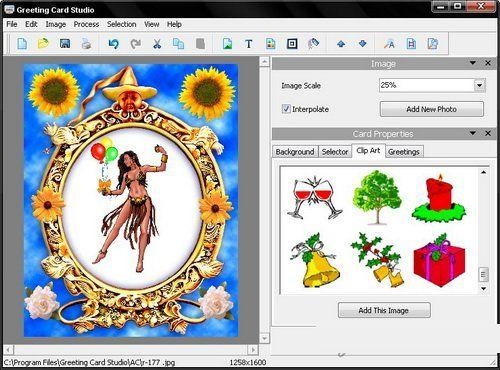Select the red candle clip art
The width and height of the screenshot is (500, 370).
point(439,198)
